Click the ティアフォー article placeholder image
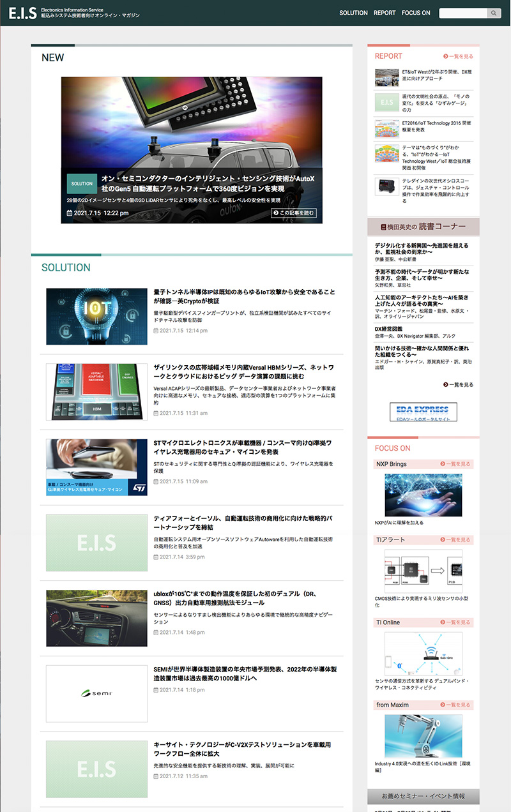The image size is (511, 812). point(96,542)
